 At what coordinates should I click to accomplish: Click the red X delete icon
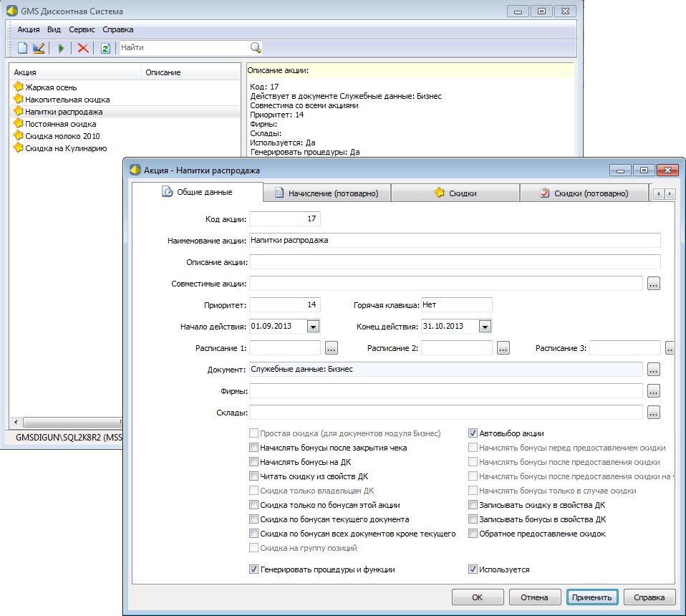[x=83, y=48]
